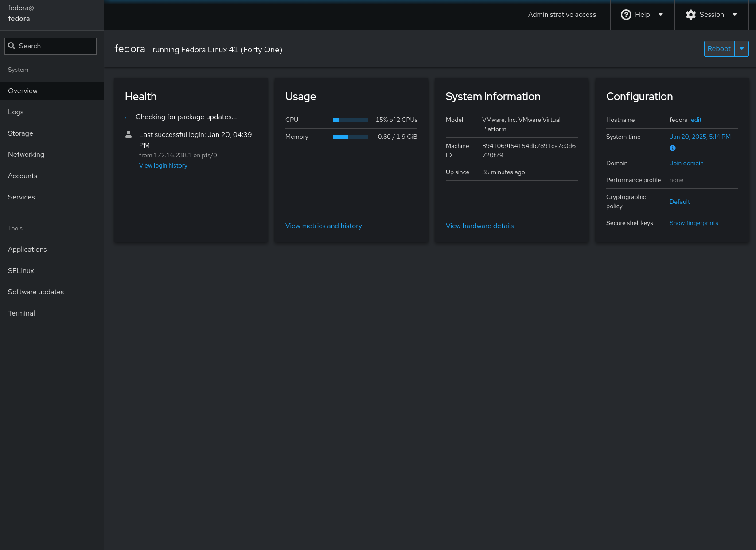The image size is (756, 550).
Task: Open the Help dropdown menu
Action: pyautogui.click(x=660, y=15)
